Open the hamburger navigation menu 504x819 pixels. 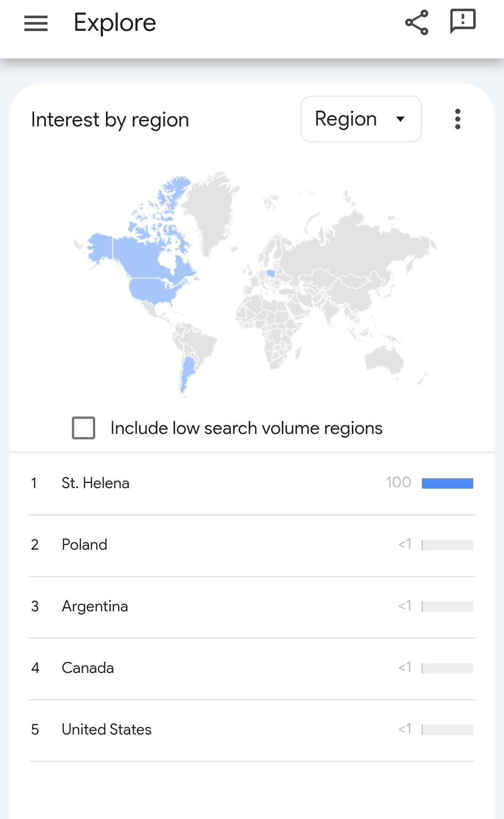[x=36, y=23]
